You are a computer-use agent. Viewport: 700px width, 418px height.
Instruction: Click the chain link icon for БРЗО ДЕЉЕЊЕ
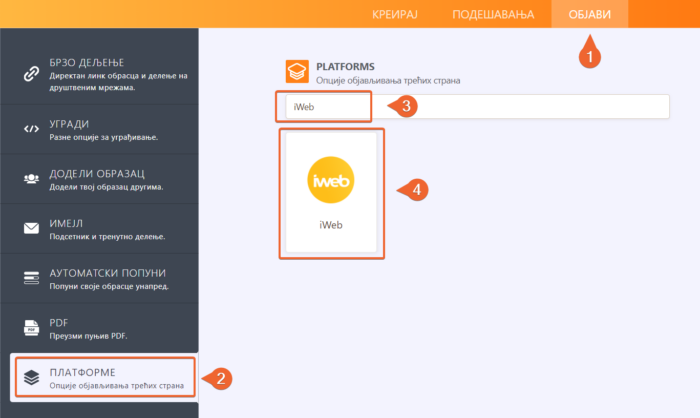pos(31,74)
